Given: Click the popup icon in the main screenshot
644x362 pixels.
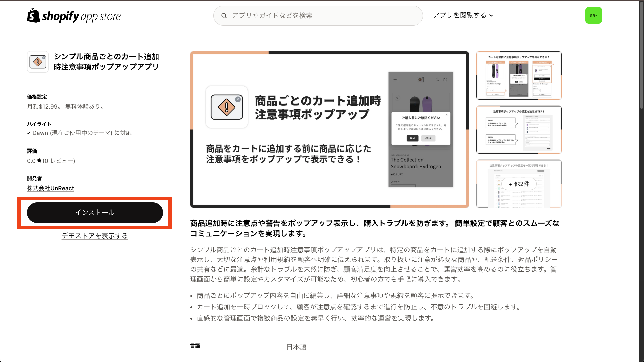Looking at the screenshot, I should (x=227, y=107).
